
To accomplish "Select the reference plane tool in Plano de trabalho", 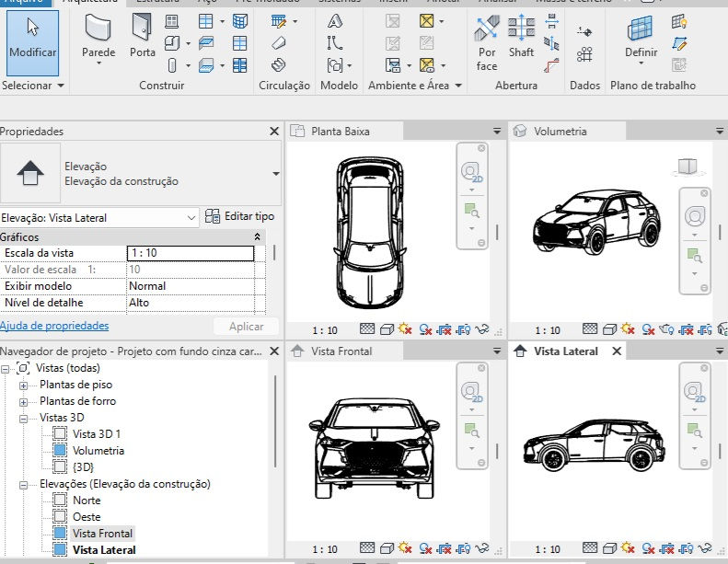I will tap(679, 43).
